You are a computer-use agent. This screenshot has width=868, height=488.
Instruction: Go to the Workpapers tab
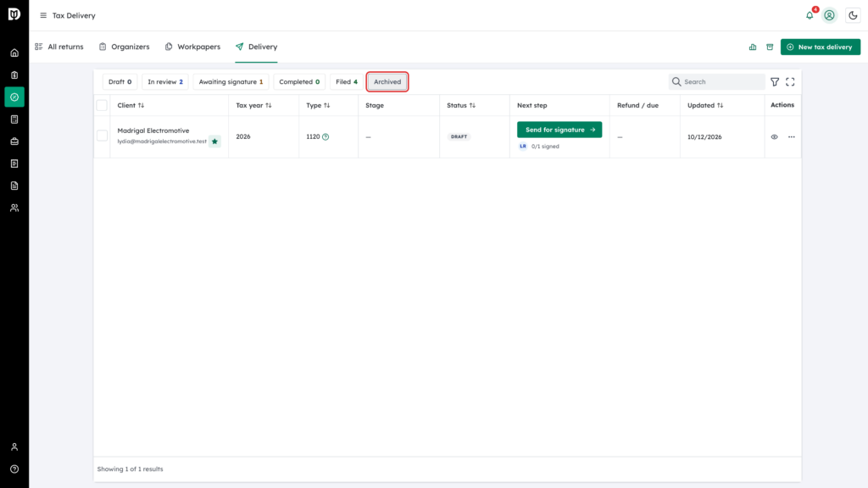pyautogui.click(x=192, y=47)
